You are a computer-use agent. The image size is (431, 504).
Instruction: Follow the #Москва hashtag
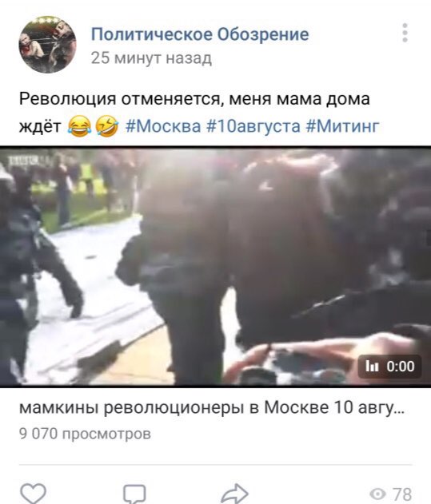163,125
